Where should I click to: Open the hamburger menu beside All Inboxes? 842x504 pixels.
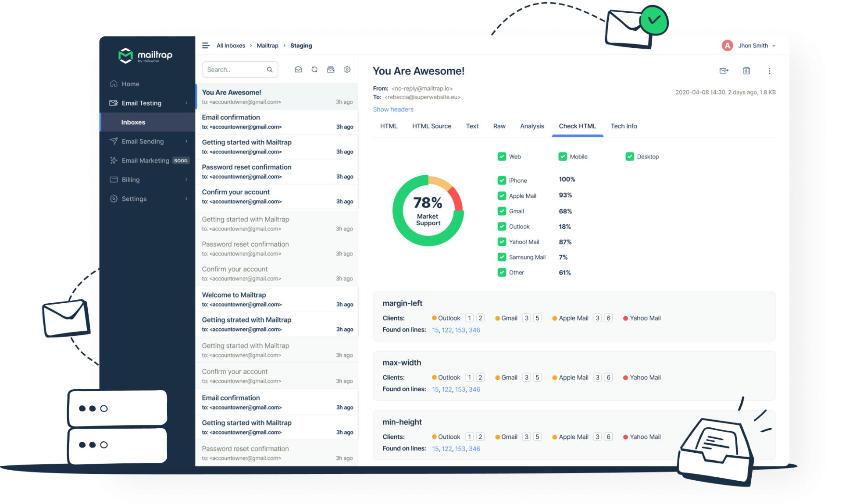(206, 45)
